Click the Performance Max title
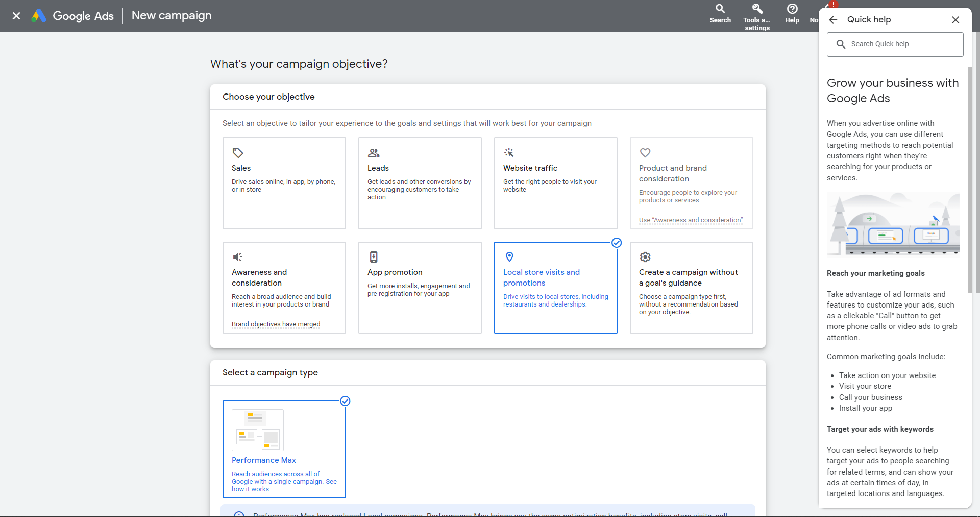This screenshot has width=980, height=517. [x=264, y=460]
